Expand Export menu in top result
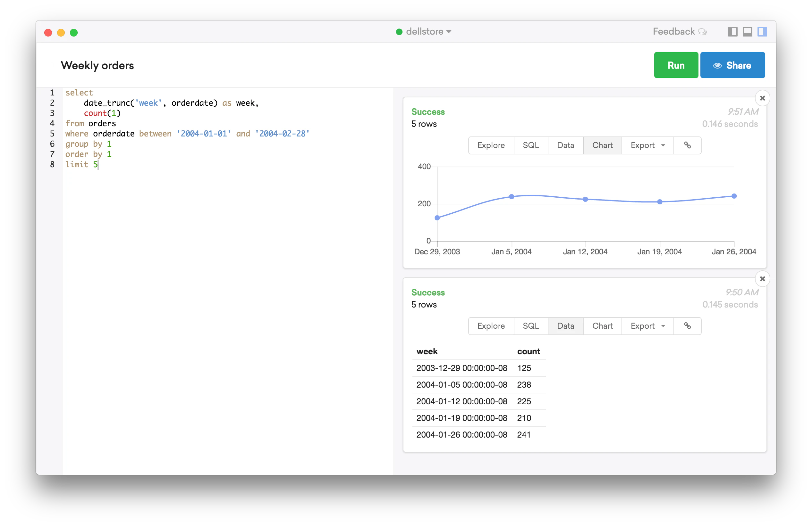Screen dimensions: 812x526 click(647, 145)
